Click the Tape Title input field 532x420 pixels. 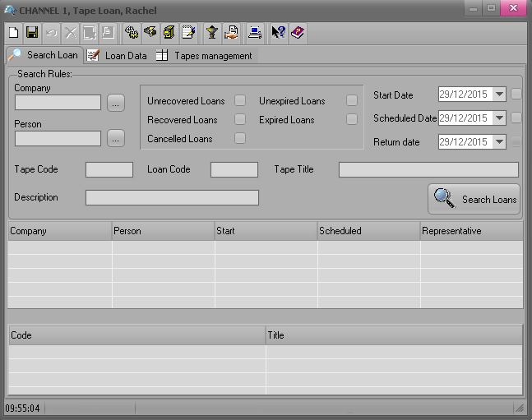428,170
